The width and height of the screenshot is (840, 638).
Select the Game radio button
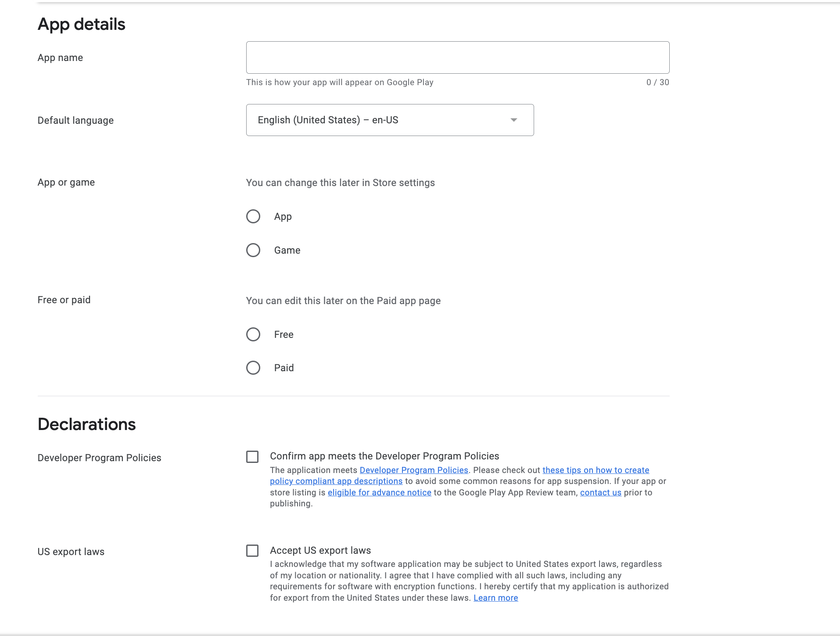pyautogui.click(x=253, y=250)
